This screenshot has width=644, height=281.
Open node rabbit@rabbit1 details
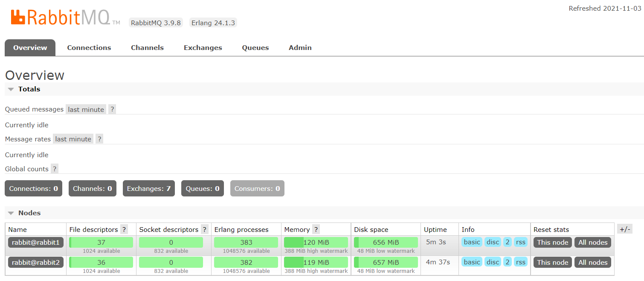pyautogui.click(x=36, y=243)
